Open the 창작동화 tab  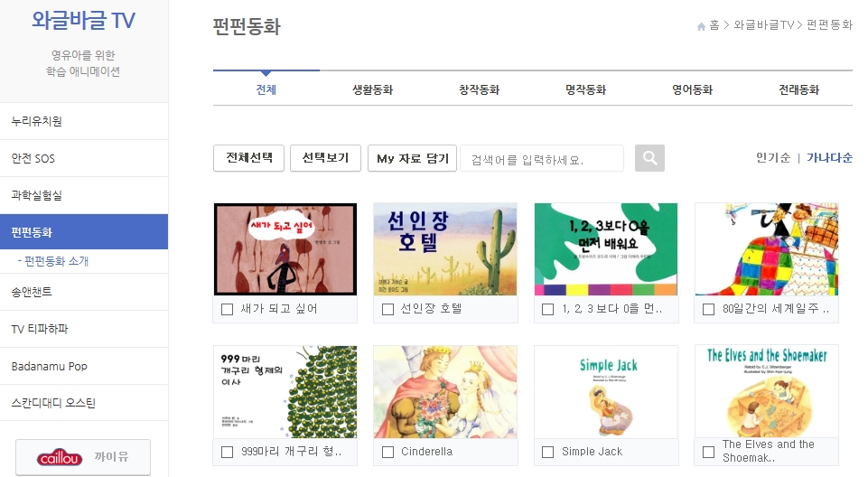[x=480, y=89]
